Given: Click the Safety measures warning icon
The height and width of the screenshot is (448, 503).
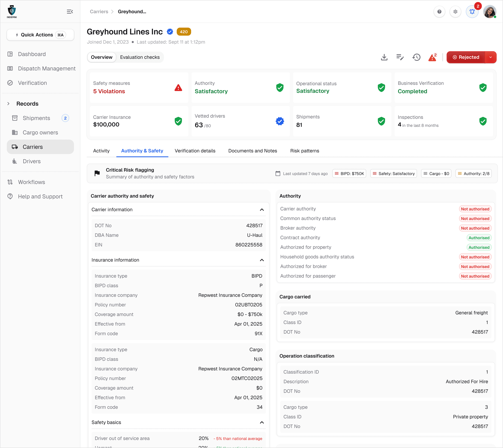Looking at the screenshot, I should pyautogui.click(x=178, y=88).
